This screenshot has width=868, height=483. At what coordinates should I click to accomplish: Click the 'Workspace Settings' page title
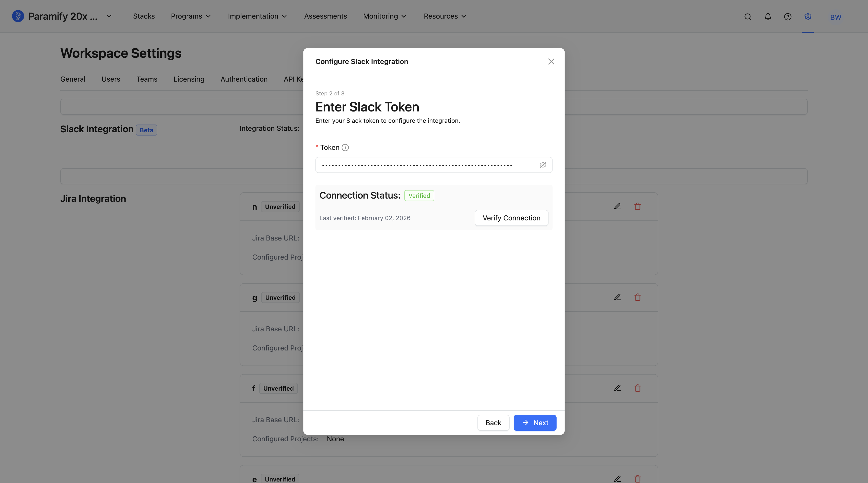(121, 53)
